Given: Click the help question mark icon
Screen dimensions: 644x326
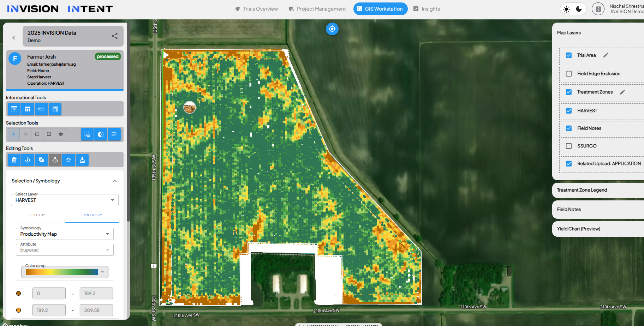Looking at the screenshot, I should coord(598,9).
